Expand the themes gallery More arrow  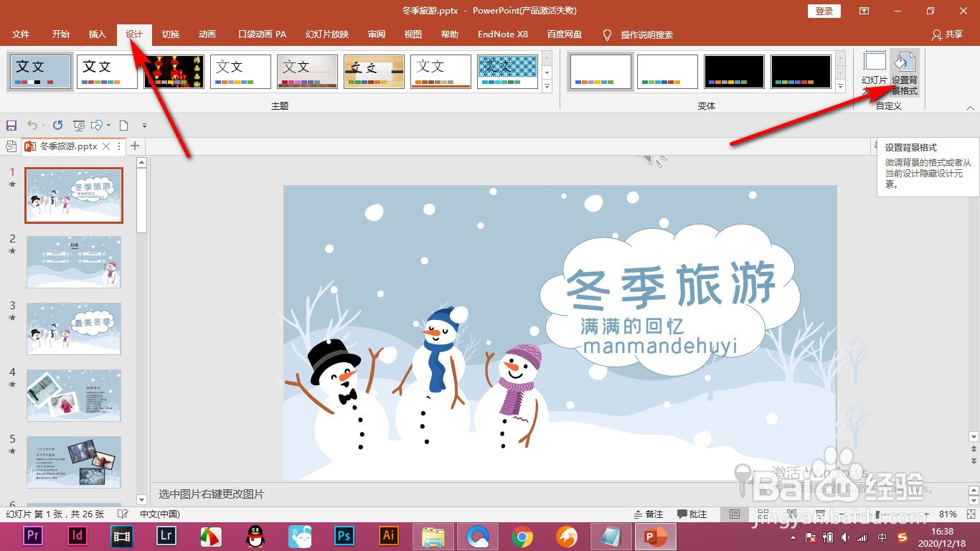click(547, 87)
